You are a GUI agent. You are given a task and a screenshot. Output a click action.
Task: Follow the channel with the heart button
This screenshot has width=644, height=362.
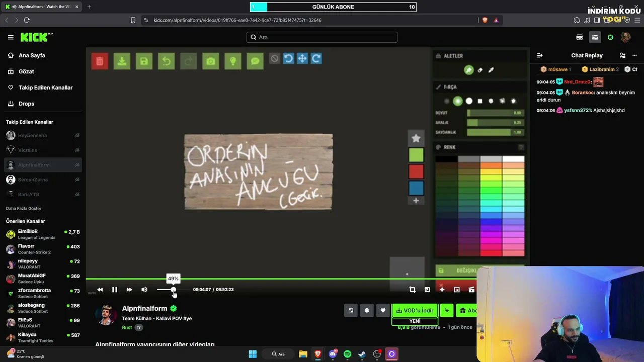383,310
